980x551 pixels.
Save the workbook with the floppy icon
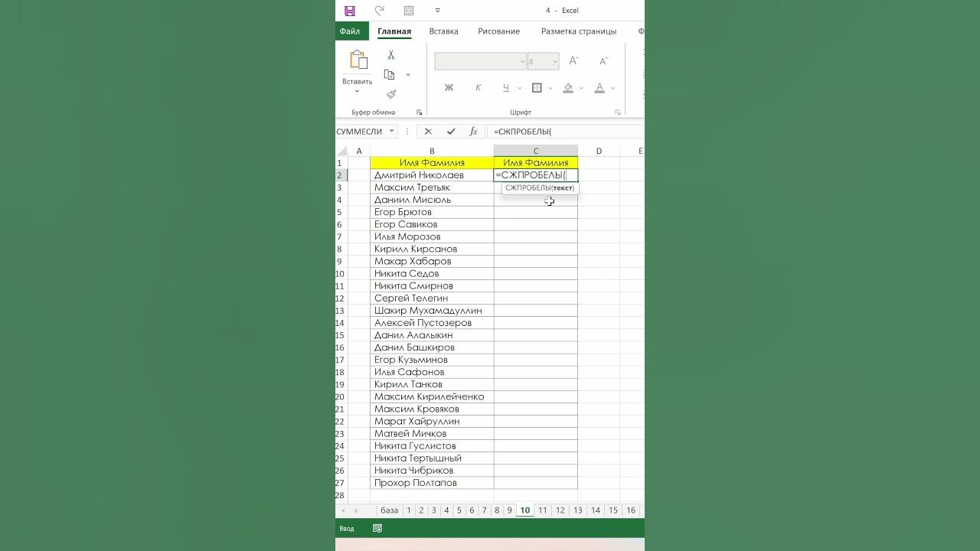tap(350, 11)
